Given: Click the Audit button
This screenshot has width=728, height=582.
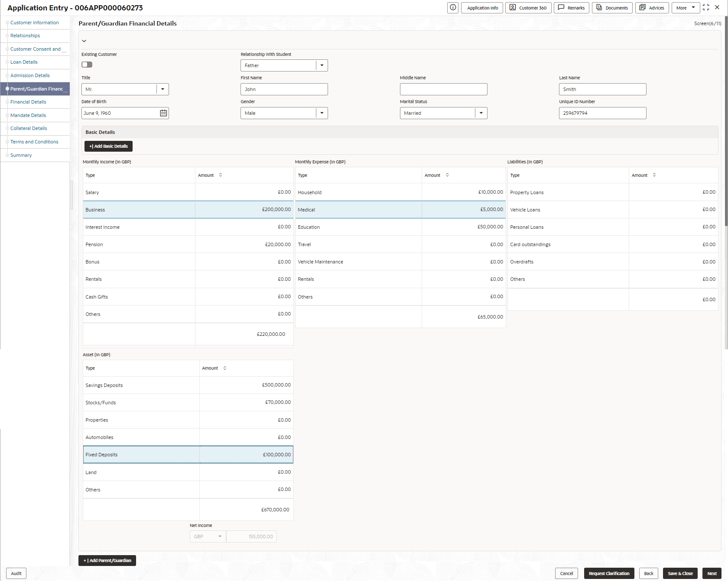Looking at the screenshot, I should pyautogui.click(x=16, y=573).
